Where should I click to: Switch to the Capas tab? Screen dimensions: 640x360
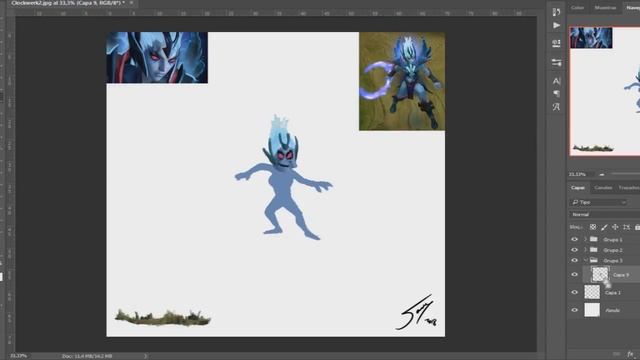click(578, 188)
